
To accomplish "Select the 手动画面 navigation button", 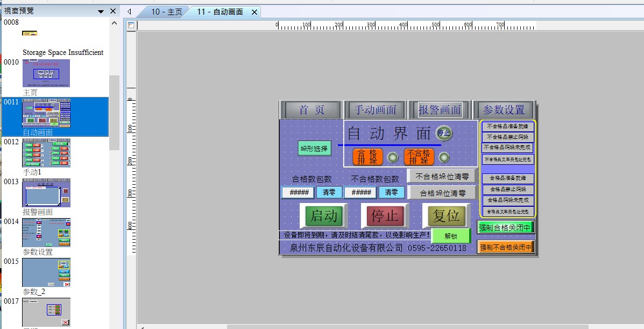I will [375, 110].
